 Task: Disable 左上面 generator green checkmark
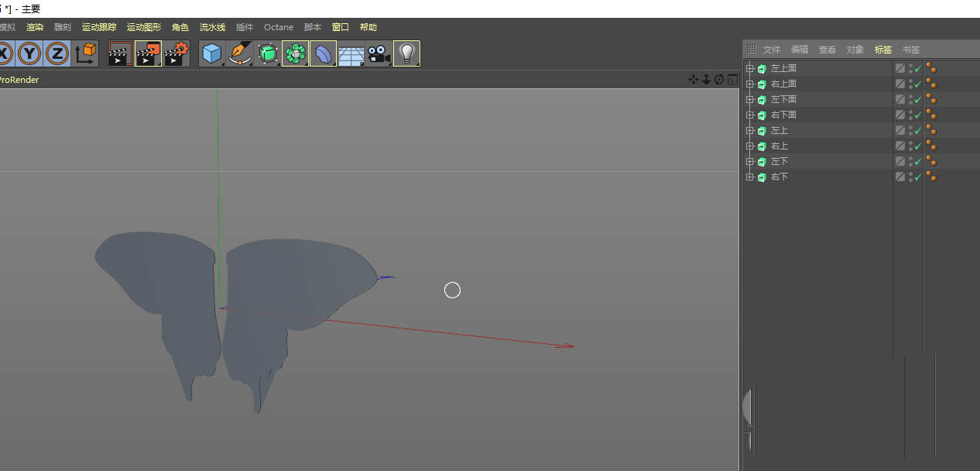point(918,69)
